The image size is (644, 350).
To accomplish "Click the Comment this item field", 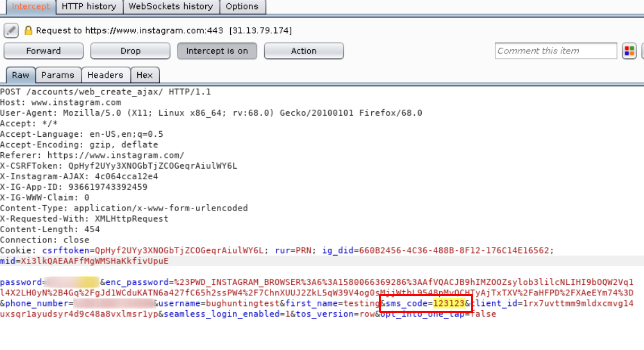I will point(556,51).
